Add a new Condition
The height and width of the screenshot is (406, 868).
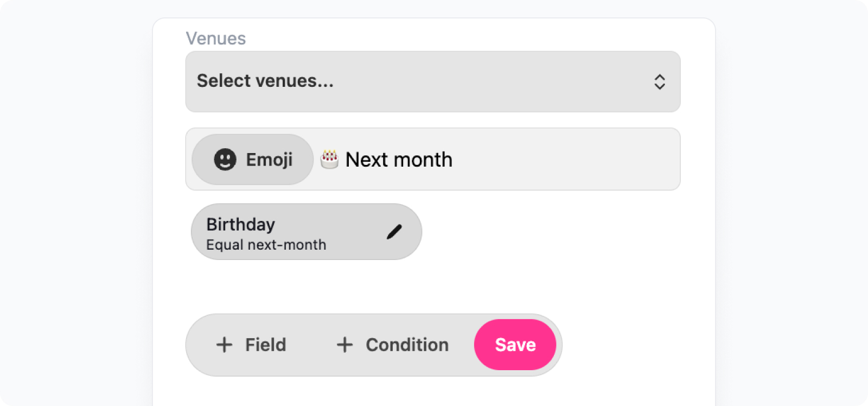[x=393, y=345]
